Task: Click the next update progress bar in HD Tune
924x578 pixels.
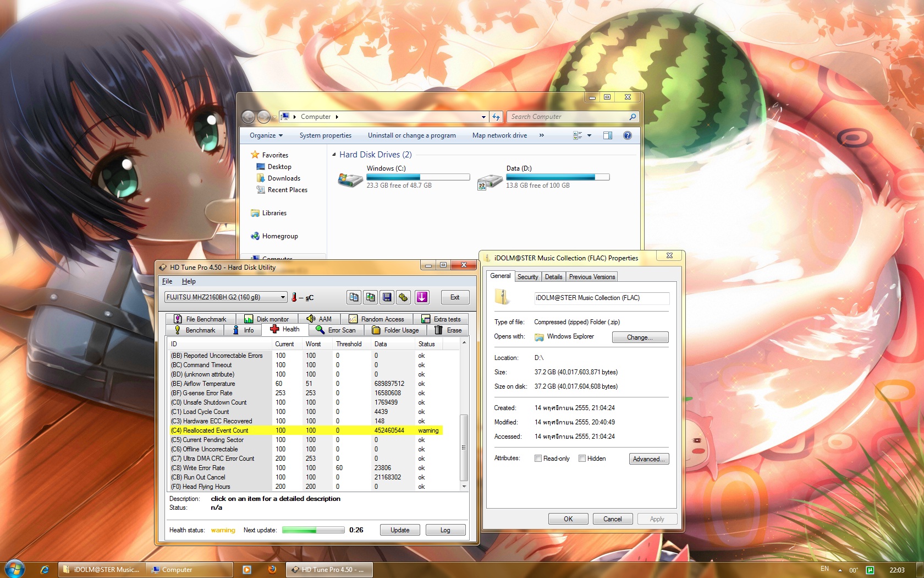Action: coord(313,530)
